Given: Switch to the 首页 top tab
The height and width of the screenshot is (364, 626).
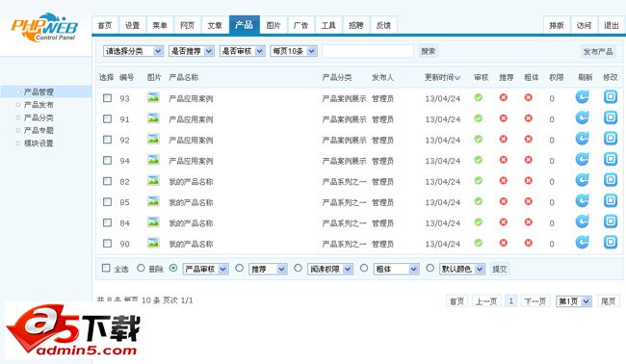Looking at the screenshot, I should tap(105, 25).
